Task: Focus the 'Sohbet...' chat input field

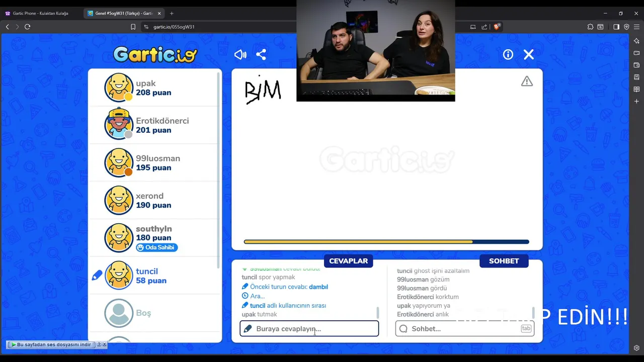Action: [x=464, y=329]
